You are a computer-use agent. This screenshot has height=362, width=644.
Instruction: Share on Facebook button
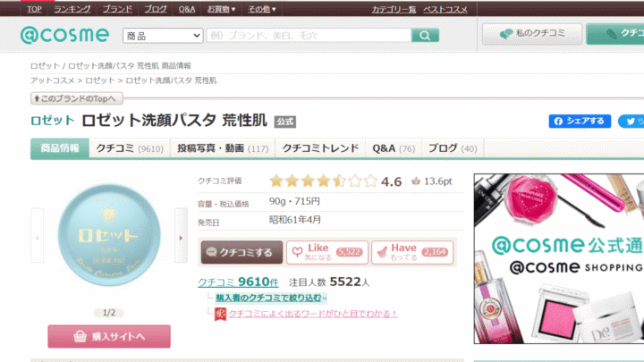tap(580, 121)
